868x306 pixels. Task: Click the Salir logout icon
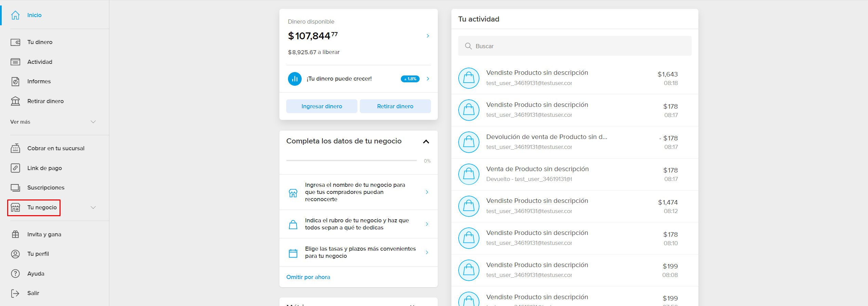pyautogui.click(x=15, y=293)
